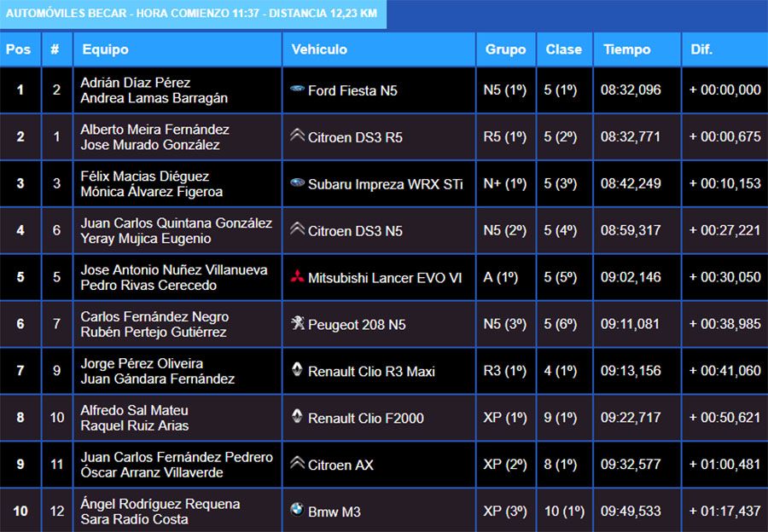Image resolution: width=768 pixels, height=532 pixels.
Task: Select the time 09:49,533 cell
Action: click(631, 512)
